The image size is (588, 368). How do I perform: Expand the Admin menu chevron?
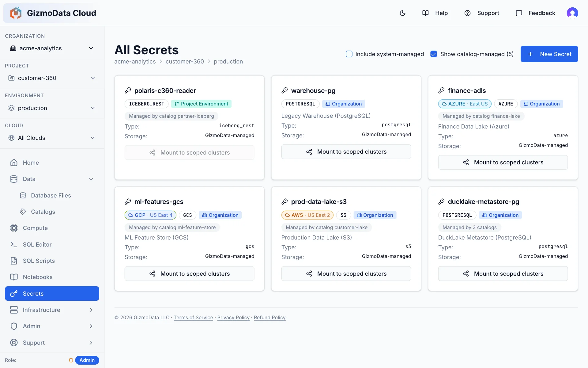point(91,326)
